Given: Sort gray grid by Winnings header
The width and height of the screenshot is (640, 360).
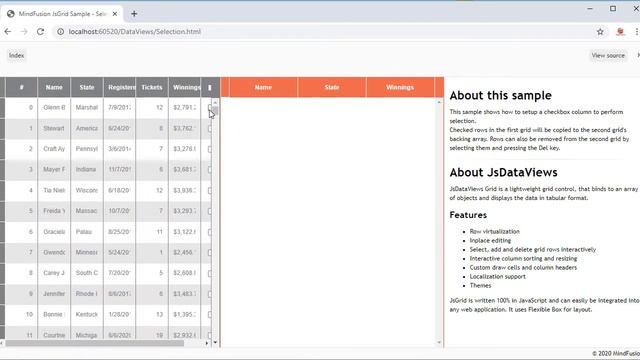Looking at the screenshot, I should pyautogui.click(x=184, y=87).
